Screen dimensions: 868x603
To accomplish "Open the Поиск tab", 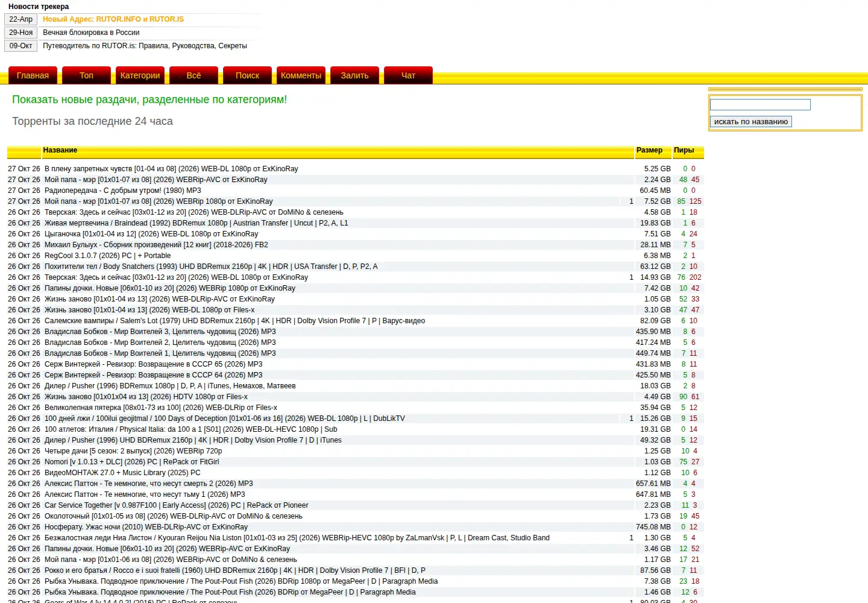I will click(x=247, y=75).
